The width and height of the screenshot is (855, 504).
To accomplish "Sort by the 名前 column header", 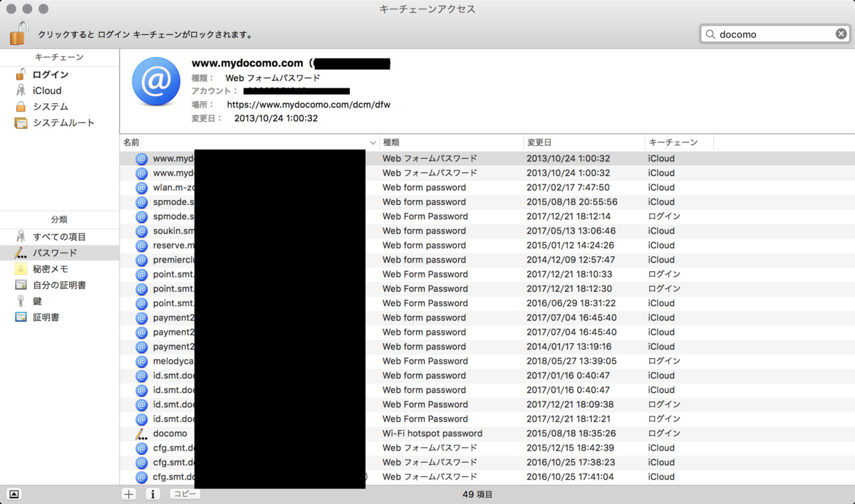I will tap(249, 142).
